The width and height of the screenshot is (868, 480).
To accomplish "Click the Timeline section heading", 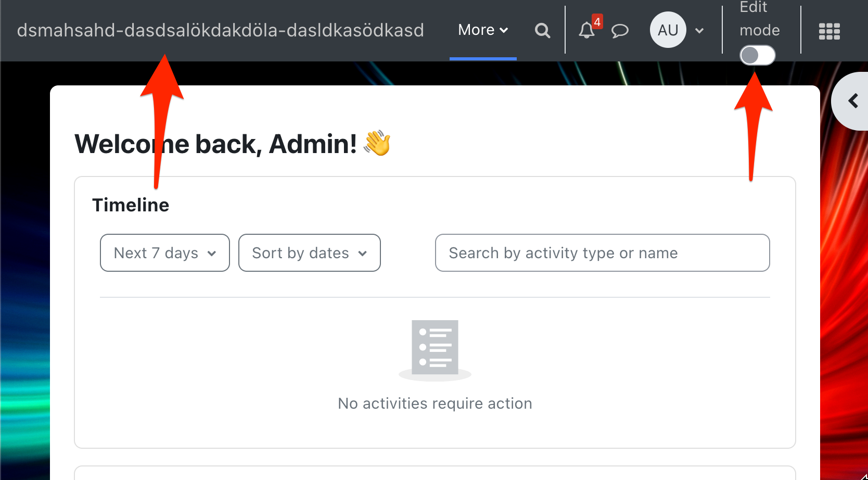I will click(x=131, y=205).
